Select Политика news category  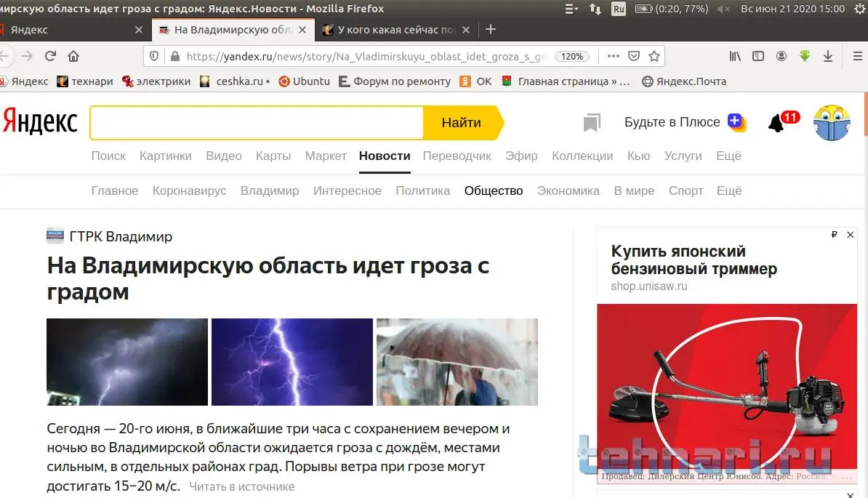(x=423, y=191)
